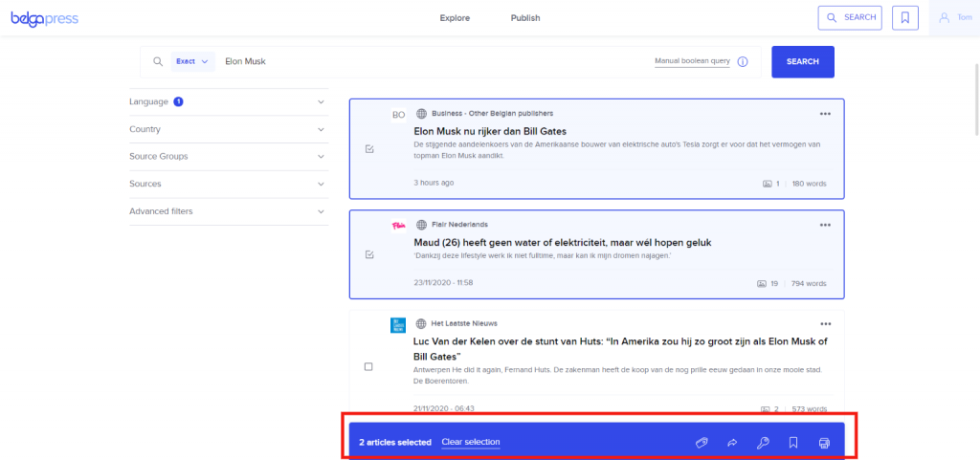Click globe icon next to Business - Other Belgian publishers
Viewport: 980px width, 460px height.
[x=421, y=114]
